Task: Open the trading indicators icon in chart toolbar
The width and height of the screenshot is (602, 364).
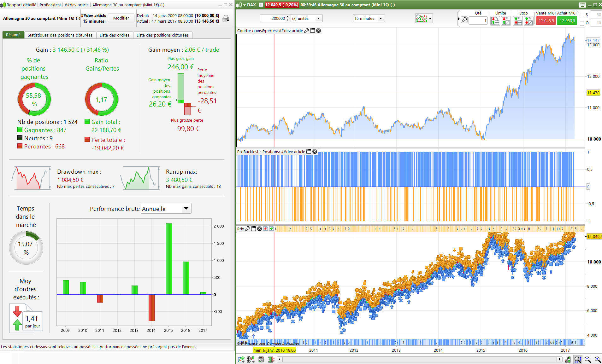Action: click(x=422, y=18)
